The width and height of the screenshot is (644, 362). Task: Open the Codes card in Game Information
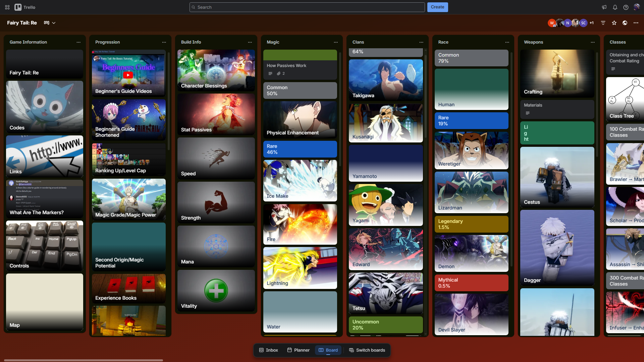tap(44, 107)
